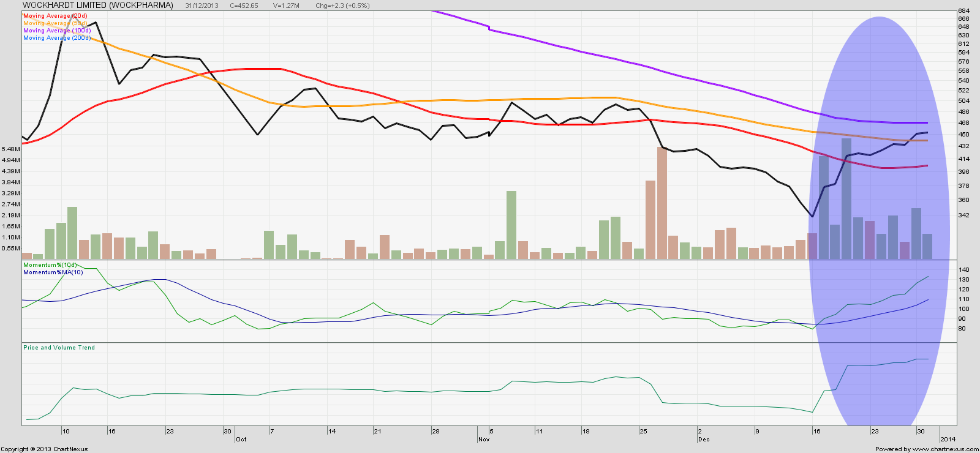Click the 450 price axis label
This screenshot has width=980, height=453.
[963, 135]
